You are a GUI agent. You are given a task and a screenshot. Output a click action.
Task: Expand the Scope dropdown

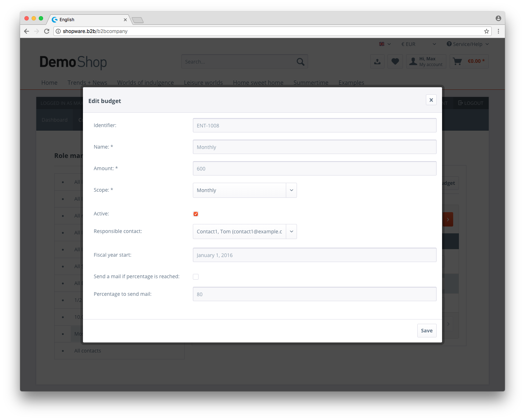(x=245, y=190)
